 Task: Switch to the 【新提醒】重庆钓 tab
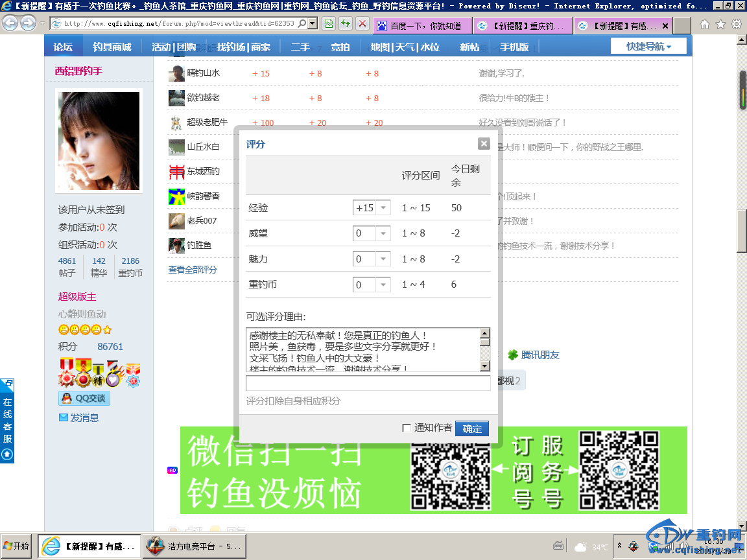tap(523, 26)
